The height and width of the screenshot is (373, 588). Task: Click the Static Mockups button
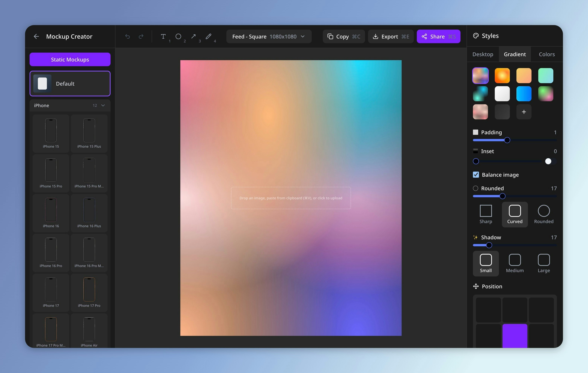tap(70, 59)
